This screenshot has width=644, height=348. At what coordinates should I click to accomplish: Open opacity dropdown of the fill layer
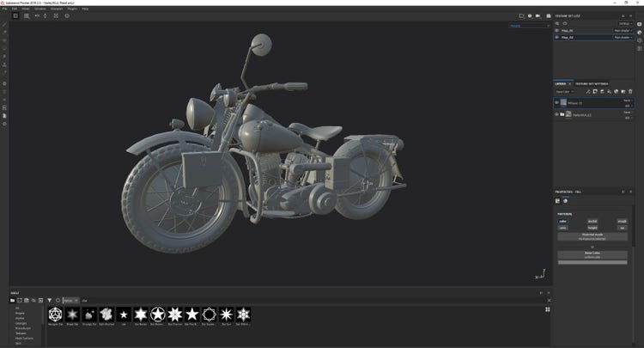pos(628,106)
